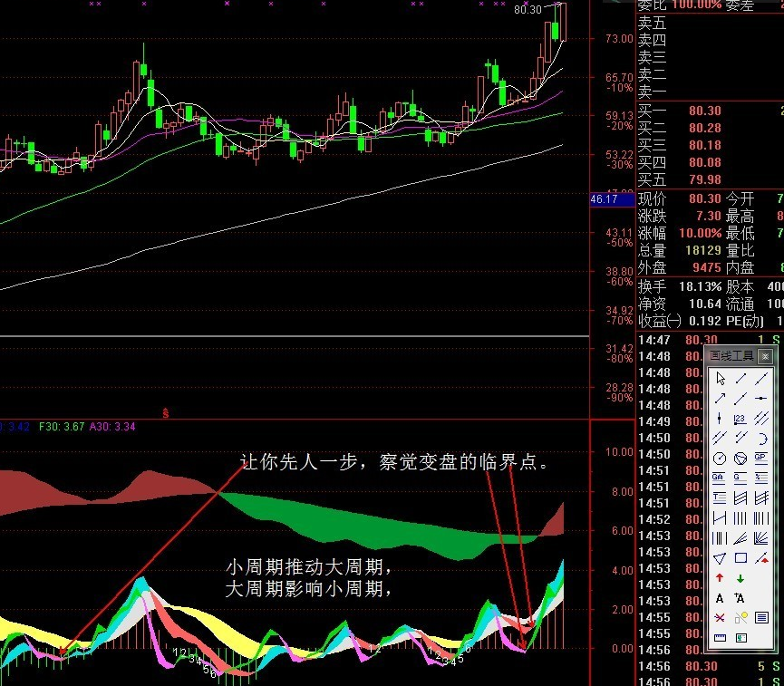Select the plain text A annotation tool
Image resolution: width=784 pixels, height=686 pixels.
point(720,598)
